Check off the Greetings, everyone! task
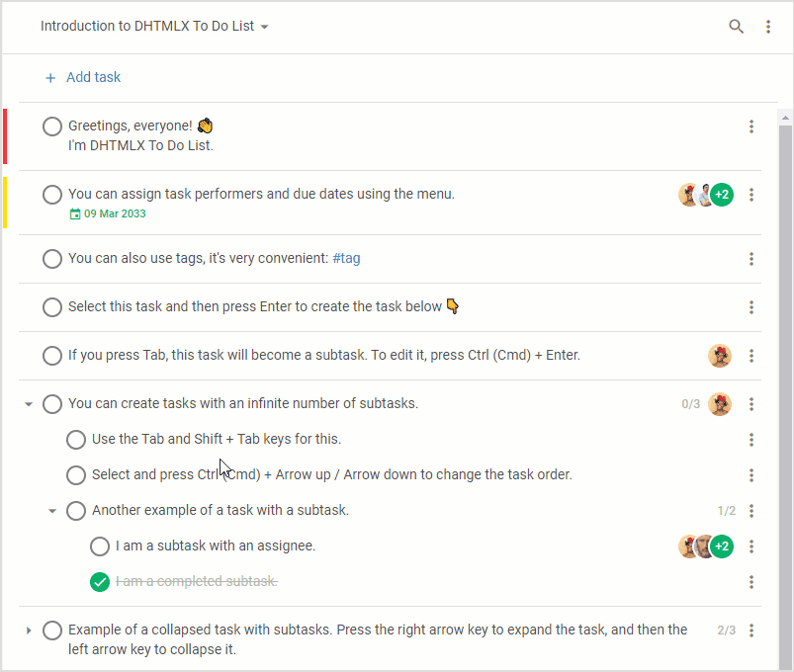This screenshot has width=794, height=672. coord(51,126)
